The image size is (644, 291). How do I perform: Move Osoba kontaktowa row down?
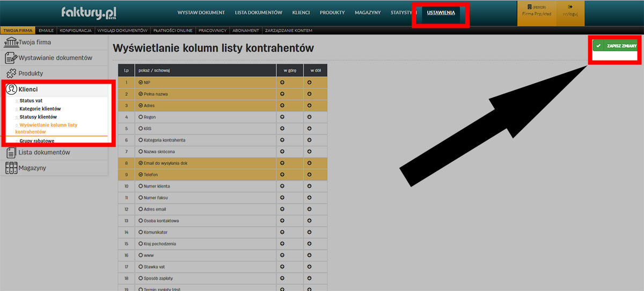(x=310, y=221)
